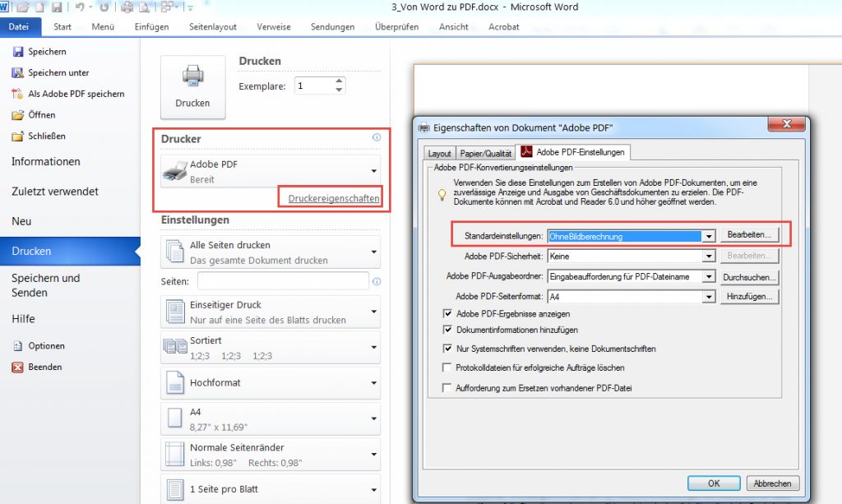Click the Quick Print icon in quick access toolbar
842x504 pixels.
tap(127, 7)
